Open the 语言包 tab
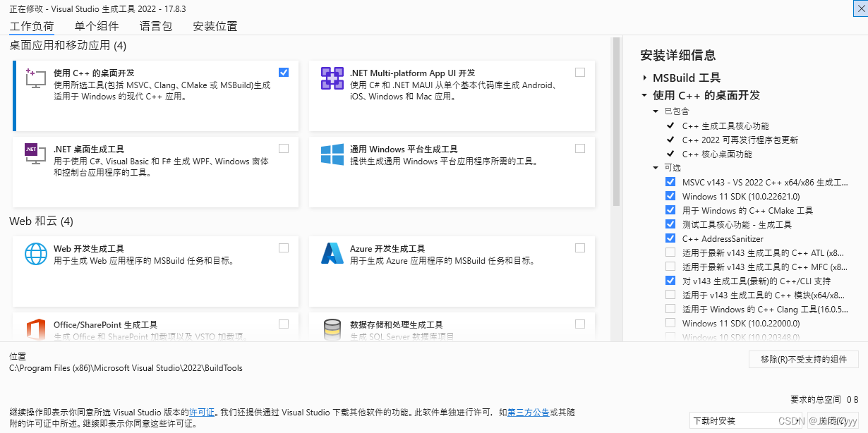Image resolution: width=868 pixels, height=433 pixels. tap(155, 25)
